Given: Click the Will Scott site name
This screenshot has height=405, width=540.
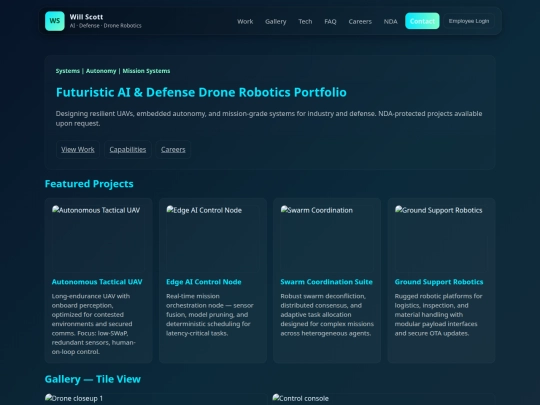Looking at the screenshot, I should [x=86, y=17].
